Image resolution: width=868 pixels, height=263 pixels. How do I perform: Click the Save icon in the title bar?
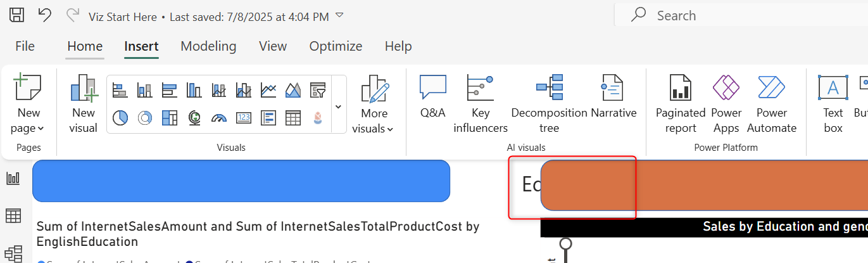pyautogui.click(x=17, y=16)
